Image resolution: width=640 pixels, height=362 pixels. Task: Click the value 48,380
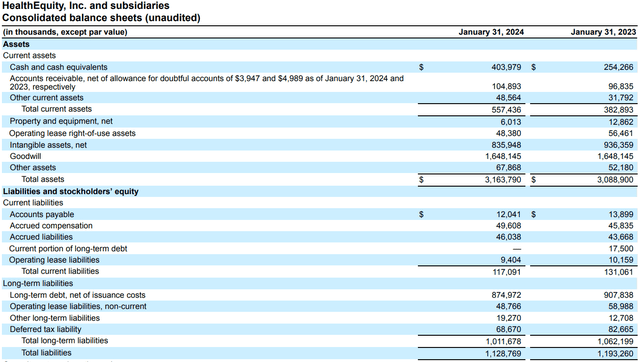coord(509,133)
